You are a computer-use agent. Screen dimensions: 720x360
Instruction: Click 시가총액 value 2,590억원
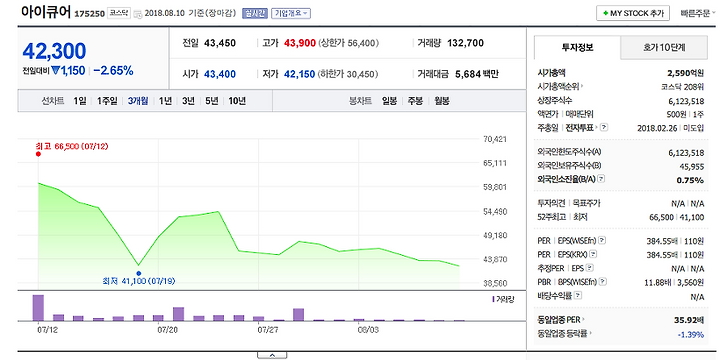(686, 73)
